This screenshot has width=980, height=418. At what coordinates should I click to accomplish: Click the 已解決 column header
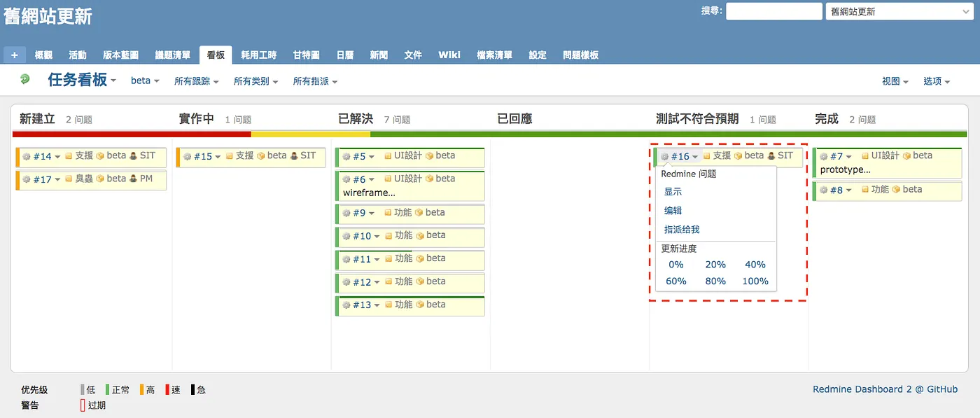point(356,119)
